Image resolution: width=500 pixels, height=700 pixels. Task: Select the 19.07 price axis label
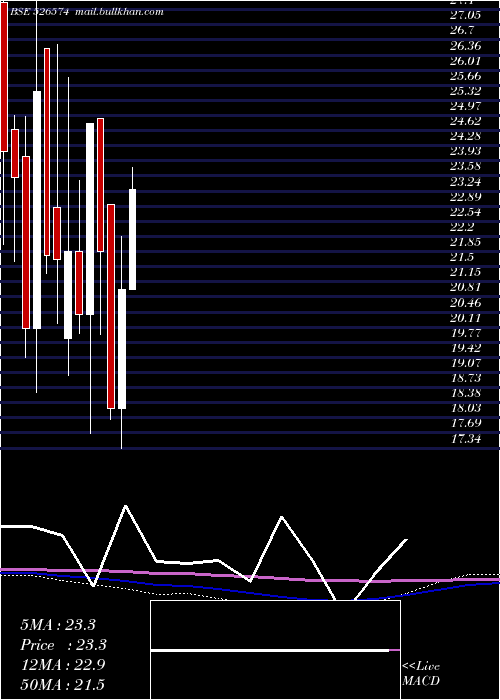pyautogui.click(x=466, y=363)
